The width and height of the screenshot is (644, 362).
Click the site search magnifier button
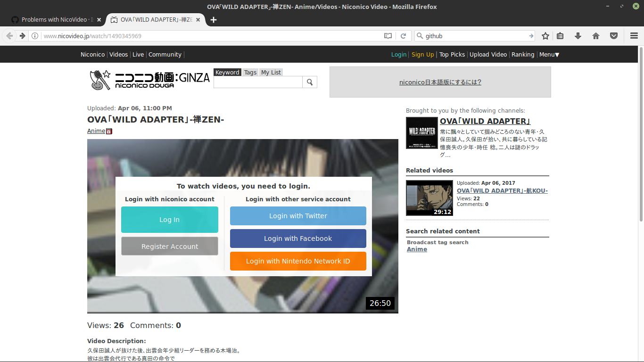310,82
